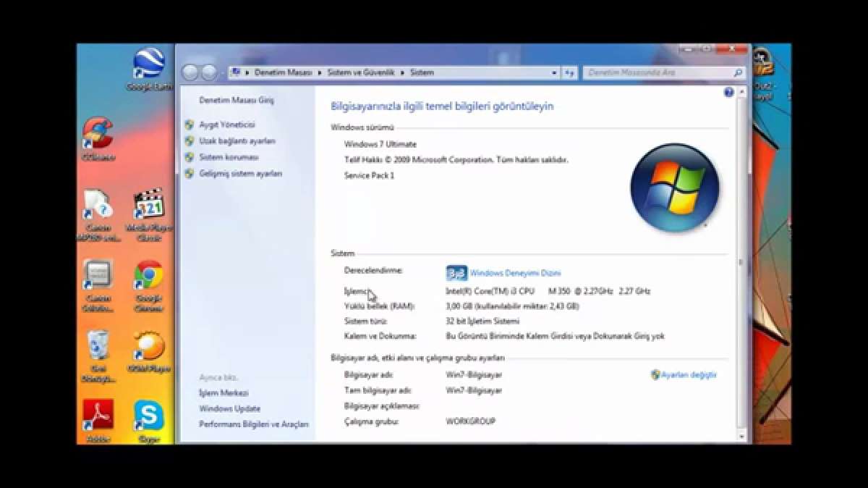Go to Sistem ve Güvenlik breadcrumb
The image size is (868, 488).
pos(360,73)
